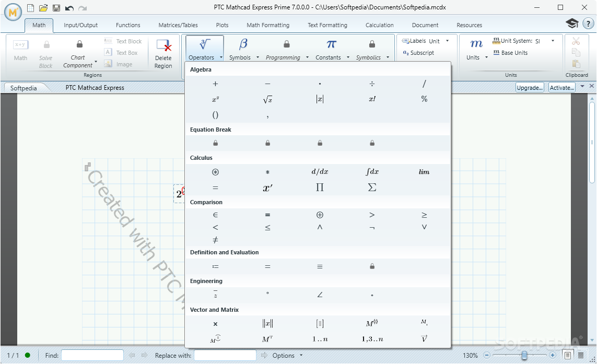Insert the polar angle ∠ operator
Viewport: 597px width, 364px height.
pos(320,295)
